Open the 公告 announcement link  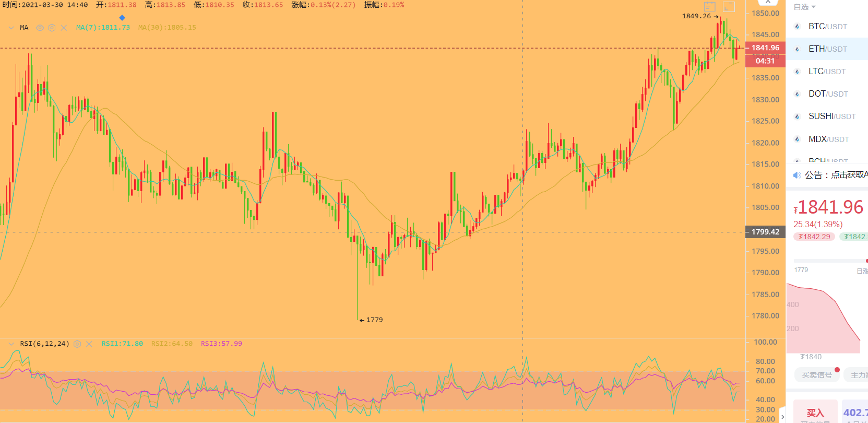pyautogui.click(x=836, y=175)
